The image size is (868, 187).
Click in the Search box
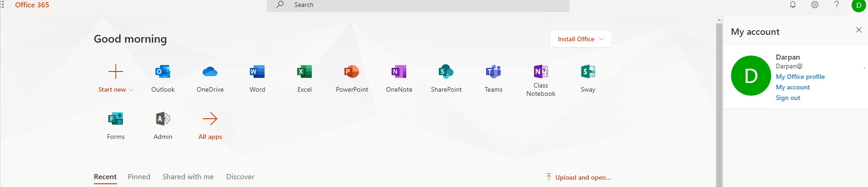(418, 5)
